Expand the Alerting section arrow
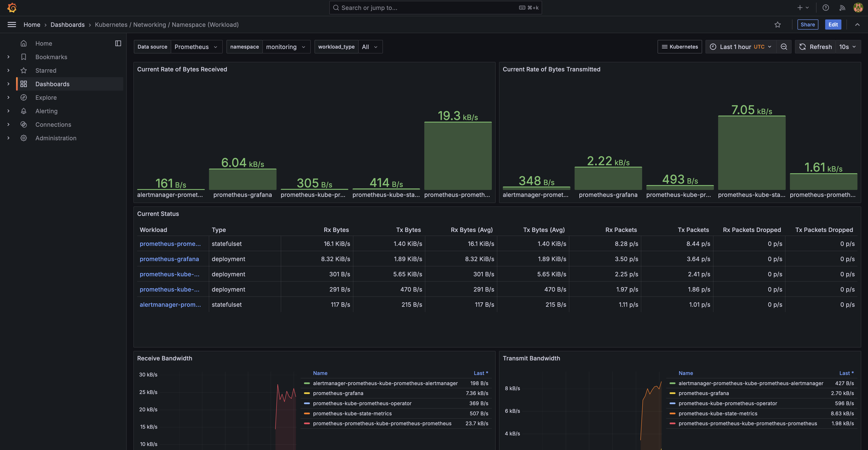Image resolution: width=868 pixels, height=450 pixels. point(8,111)
